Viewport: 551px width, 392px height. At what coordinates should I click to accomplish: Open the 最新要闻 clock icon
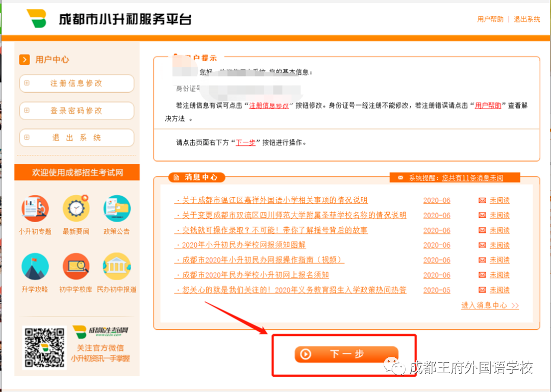[x=76, y=208]
